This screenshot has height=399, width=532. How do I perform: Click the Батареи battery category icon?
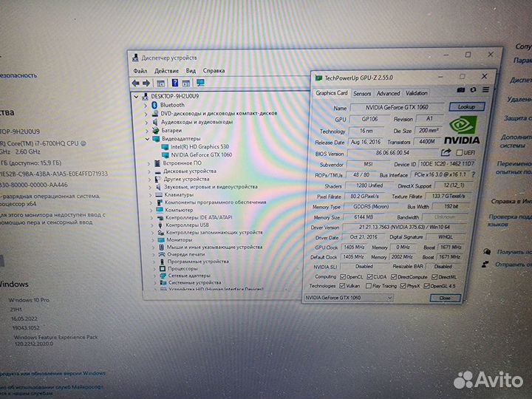tap(155, 130)
